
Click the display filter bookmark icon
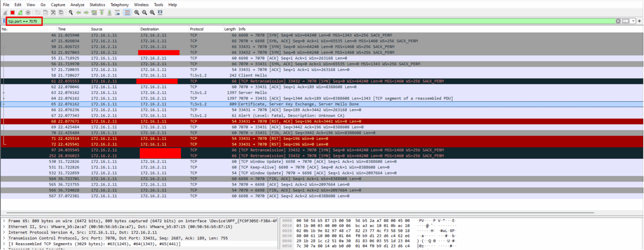point(4,21)
